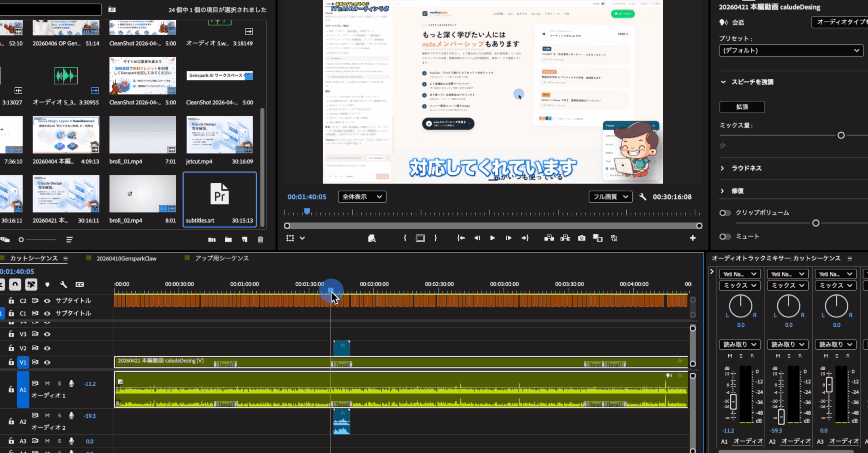Switch to the 20260410GensparkClaw sequence tab

(126, 259)
